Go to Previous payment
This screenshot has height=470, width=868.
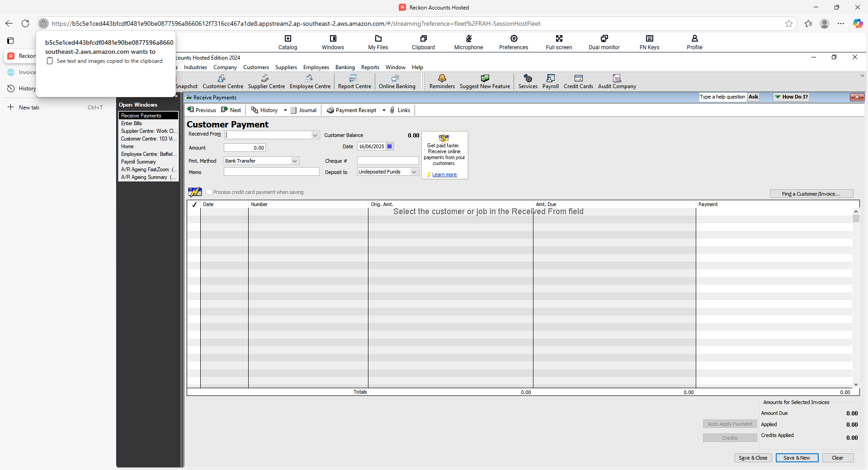(x=202, y=110)
